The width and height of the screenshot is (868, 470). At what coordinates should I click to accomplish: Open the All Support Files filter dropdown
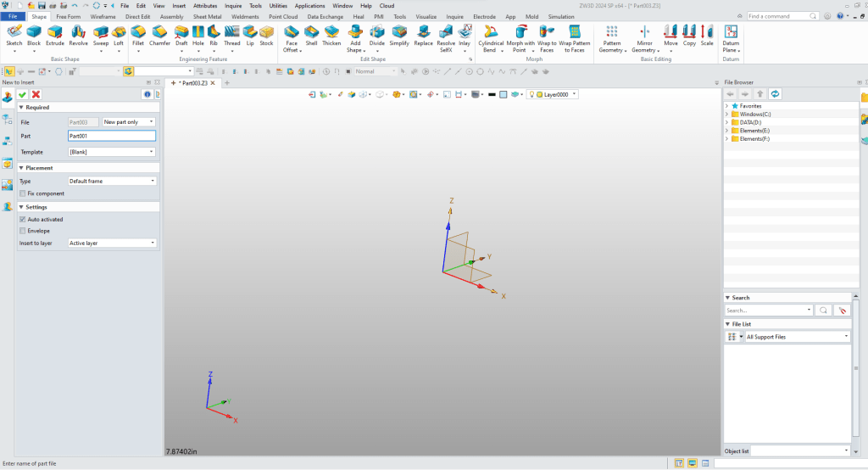(x=798, y=337)
